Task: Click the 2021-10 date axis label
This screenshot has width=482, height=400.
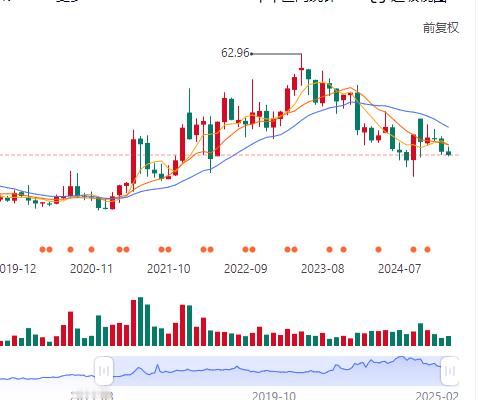Action: pos(168,269)
